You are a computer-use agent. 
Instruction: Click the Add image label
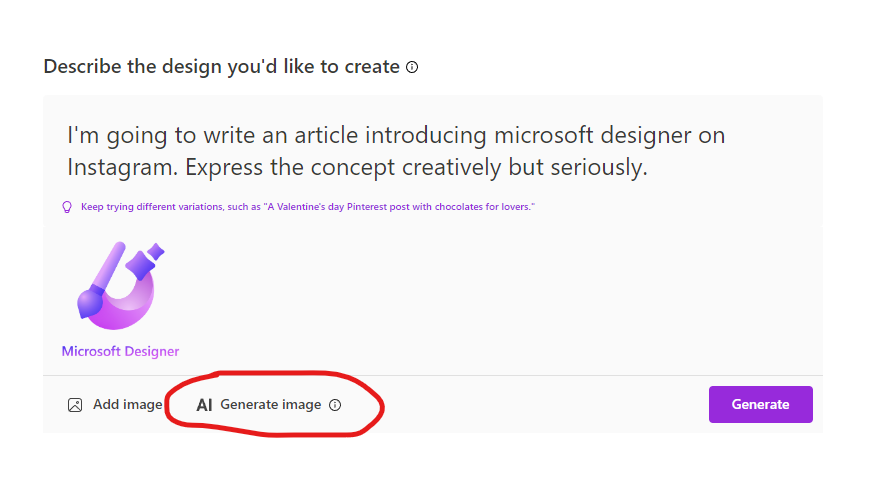tap(127, 405)
